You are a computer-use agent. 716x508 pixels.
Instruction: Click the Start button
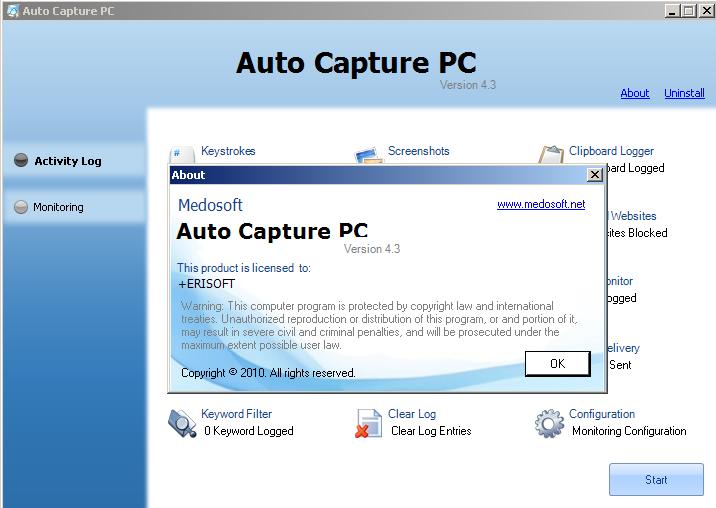(656, 480)
